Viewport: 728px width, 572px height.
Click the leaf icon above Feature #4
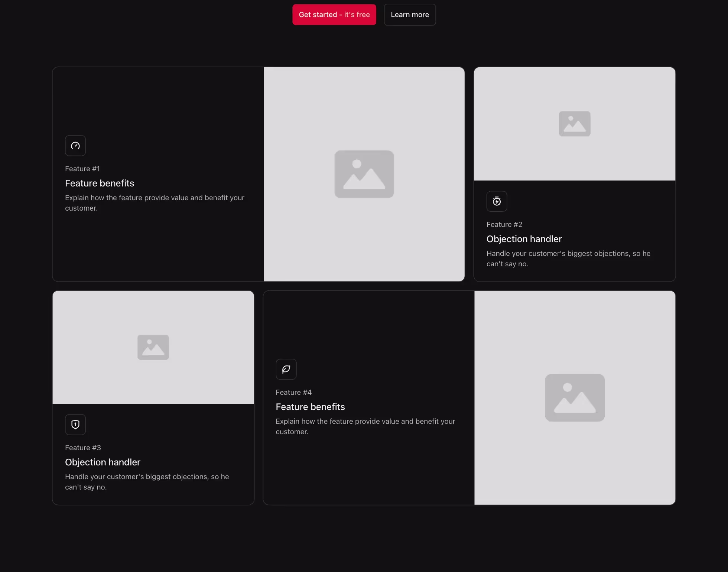[x=286, y=369]
